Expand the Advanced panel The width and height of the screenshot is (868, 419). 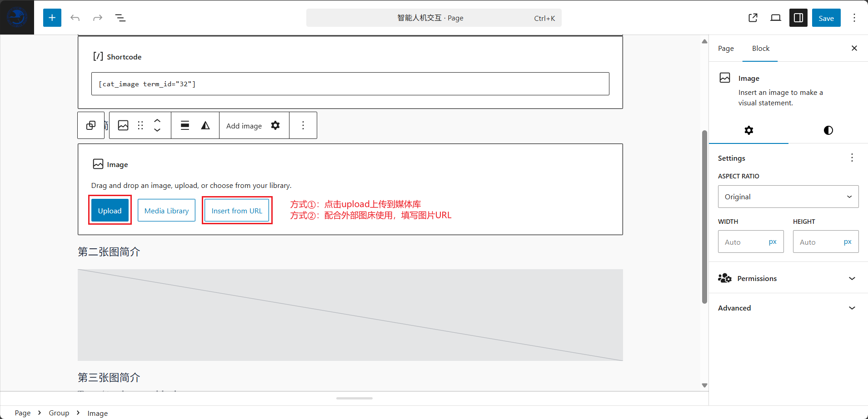coord(788,308)
